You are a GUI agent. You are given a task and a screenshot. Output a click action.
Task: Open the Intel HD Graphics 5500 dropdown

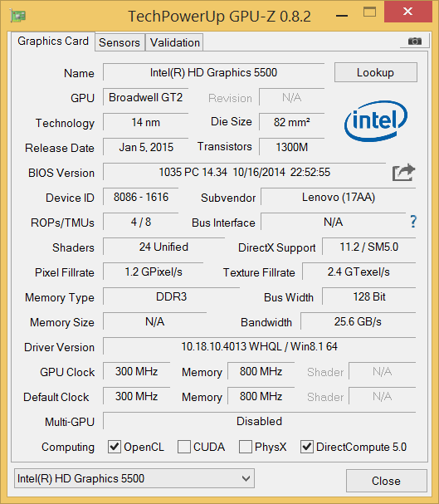point(134,478)
